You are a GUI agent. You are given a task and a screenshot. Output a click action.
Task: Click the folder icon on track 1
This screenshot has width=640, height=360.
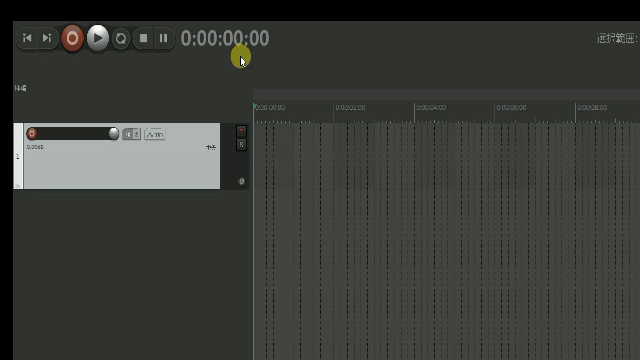[x=18, y=186]
